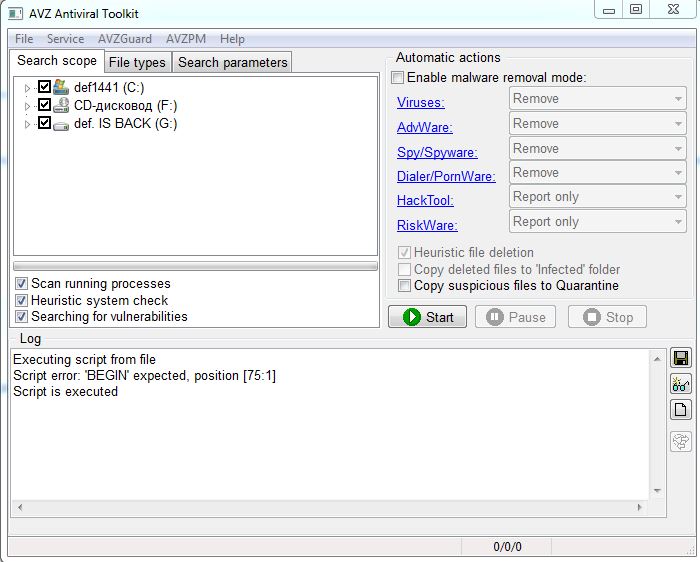Open the Dialer/PornWare link

point(446,176)
